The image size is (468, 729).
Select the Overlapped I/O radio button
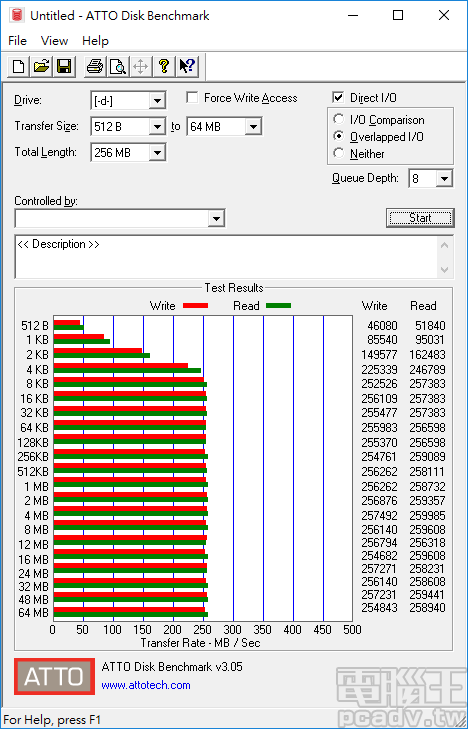(x=339, y=136)
